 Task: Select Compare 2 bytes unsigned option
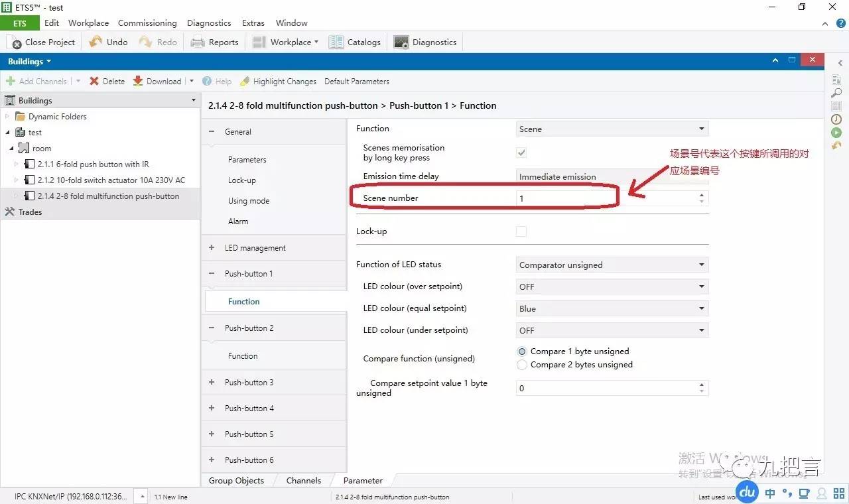(x=522, y=365)
